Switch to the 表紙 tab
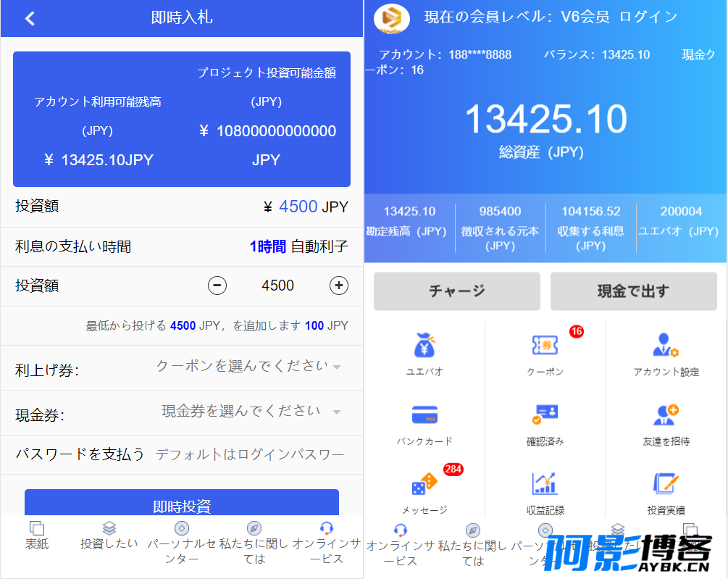Image resolution: width=728 pixels, height=579 pixels. (x=37, y=536)
